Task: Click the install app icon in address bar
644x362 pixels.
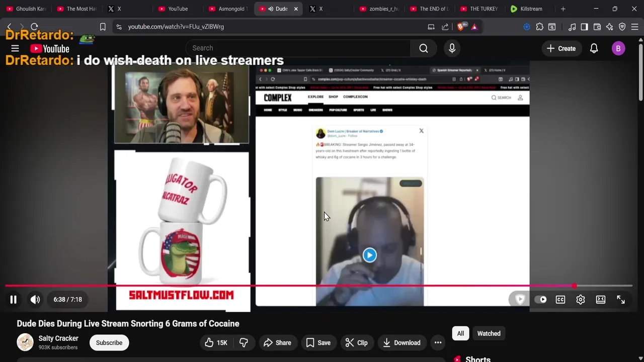Action: [x=431, y=27]
